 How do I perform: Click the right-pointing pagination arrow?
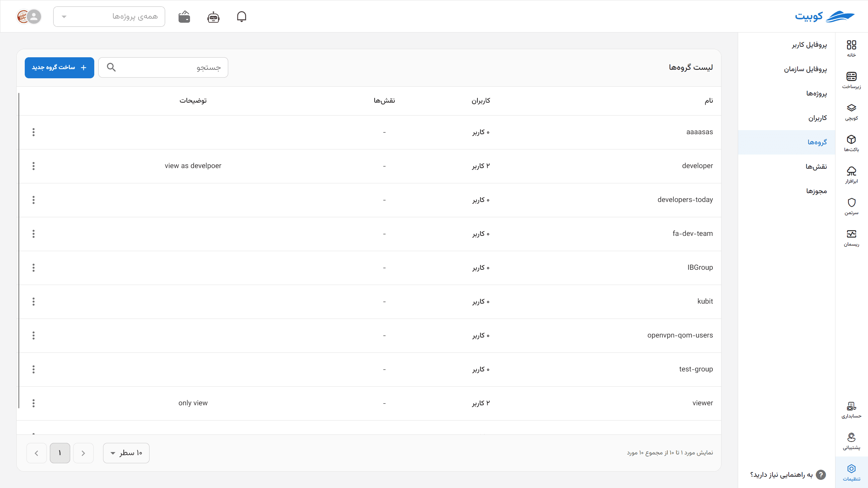[x=83, y=453]
